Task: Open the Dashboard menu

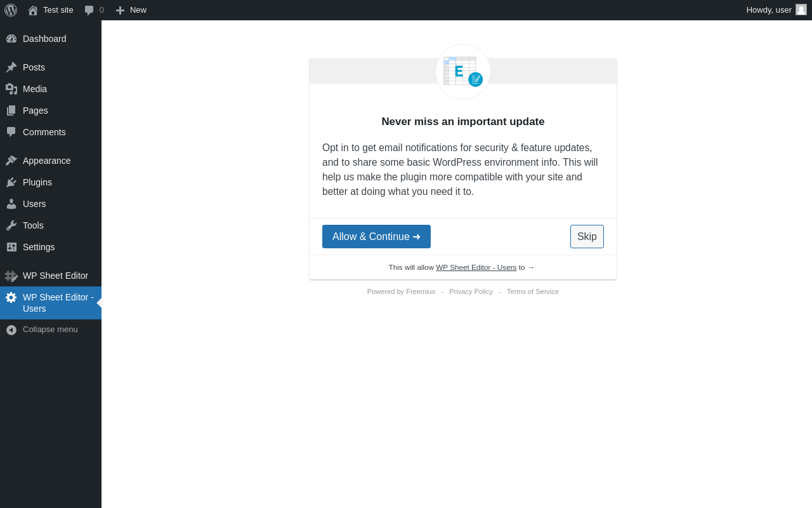Action: click(x=51, y=39)
